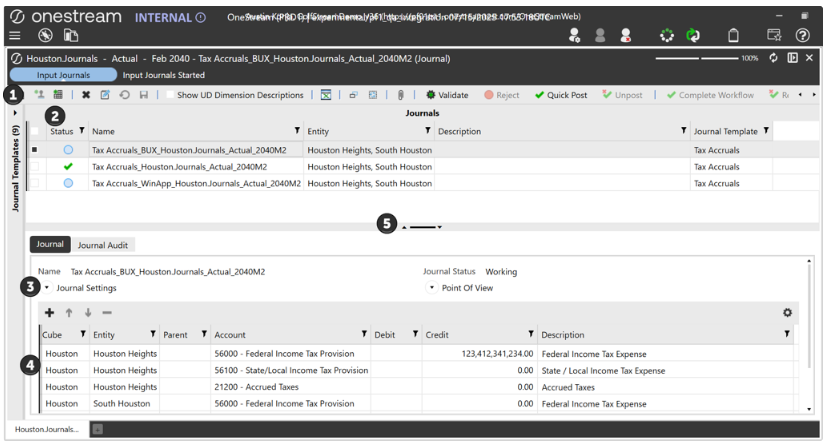This screenshot has width=830, height=446.
Task: Open the Excel export icon in toolbar
Action: coord(325,95)
